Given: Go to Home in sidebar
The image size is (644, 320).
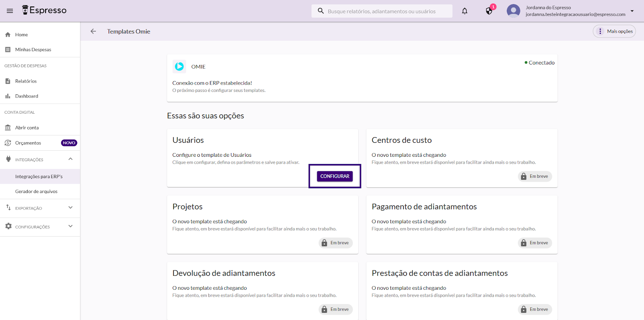Looking at the screenshot, I should pyautogui.click(x=40, y=35).
